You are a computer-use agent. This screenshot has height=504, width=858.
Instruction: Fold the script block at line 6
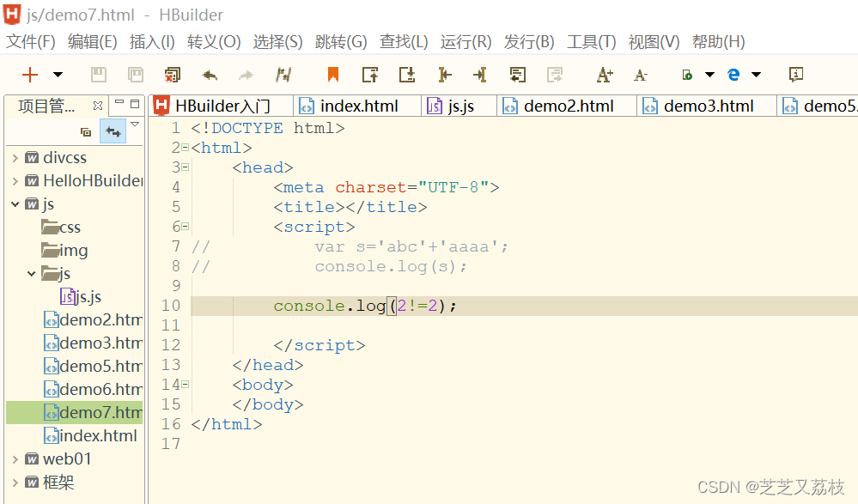(x=185, y=226)
